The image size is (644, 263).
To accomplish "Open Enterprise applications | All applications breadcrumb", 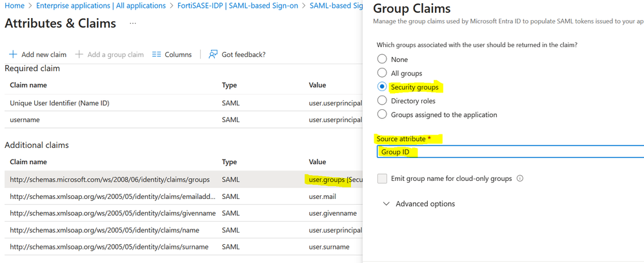I will [x=101, y=6].
